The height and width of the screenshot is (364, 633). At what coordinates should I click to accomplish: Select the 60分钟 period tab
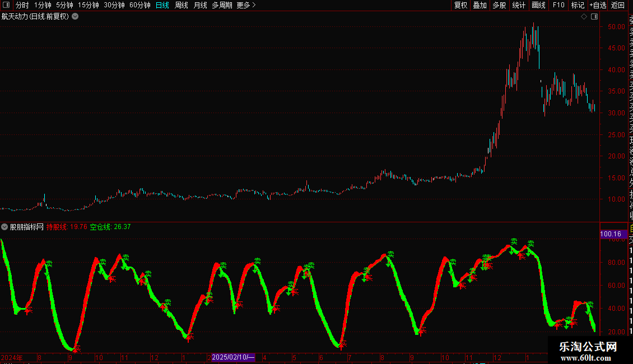click(140, 5)
